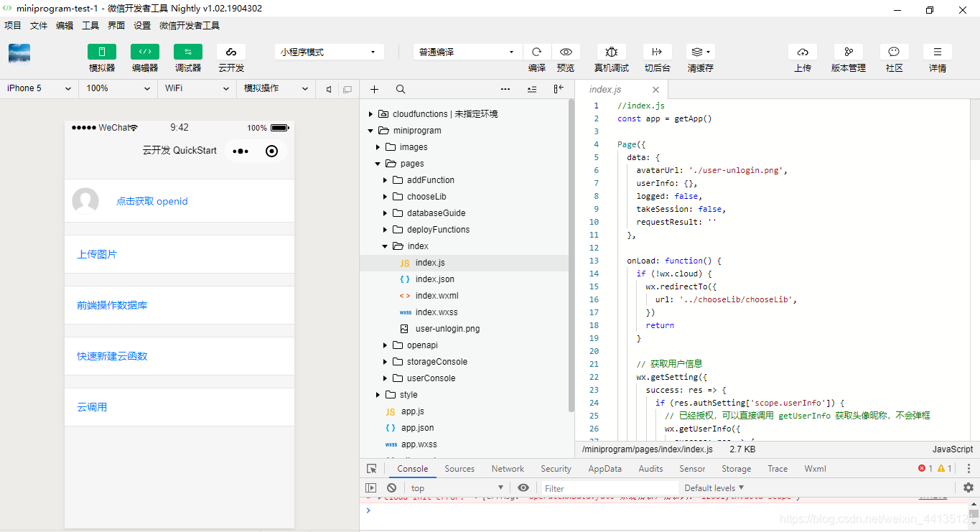Detach the simulator window icon
This screenshot has height=532, width=980.
[x=347, y=89]
